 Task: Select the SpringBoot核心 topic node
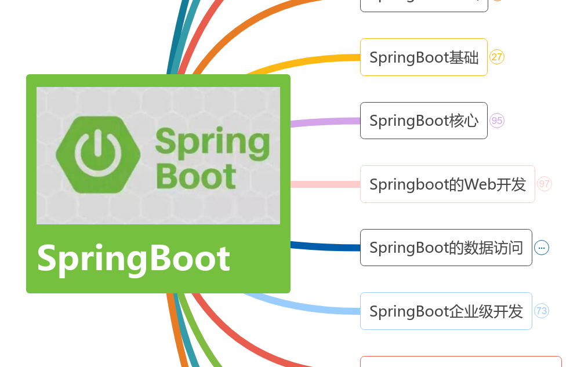coord(423,121)
